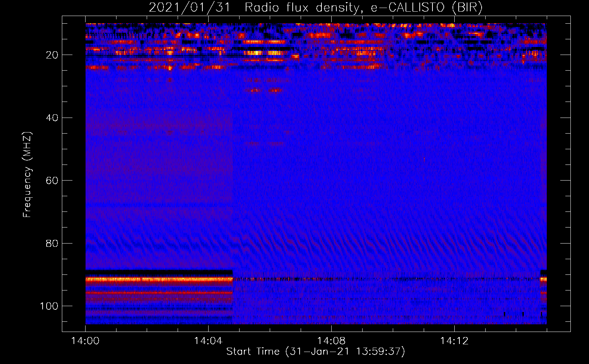
Task: Click the "40" frequency tick label
Action: (52, 118)
